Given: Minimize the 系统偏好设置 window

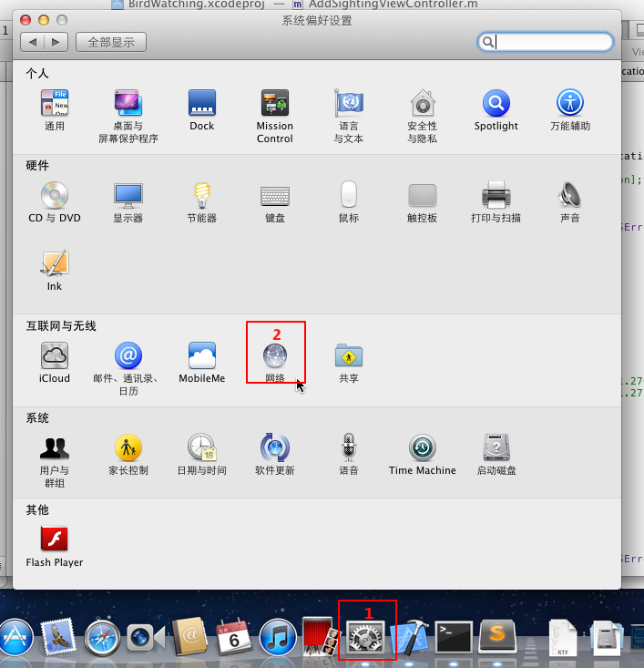Looking at the screenshot, I should pyautogui.click(x=44, y=20).
